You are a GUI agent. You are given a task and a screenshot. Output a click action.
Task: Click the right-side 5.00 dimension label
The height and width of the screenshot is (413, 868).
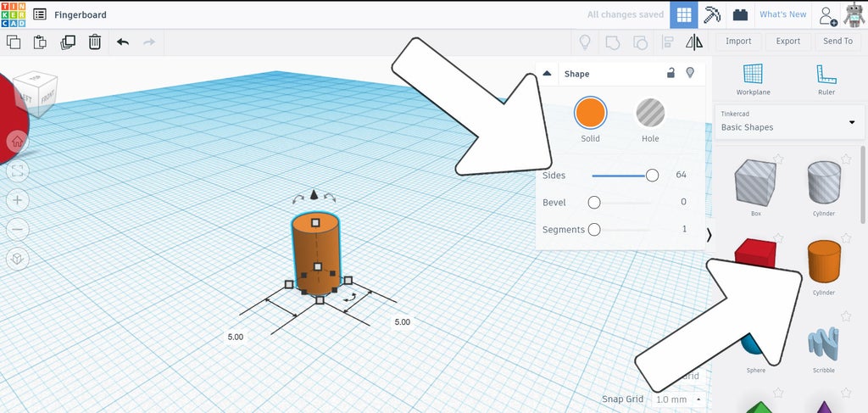(x=403, y=321)
